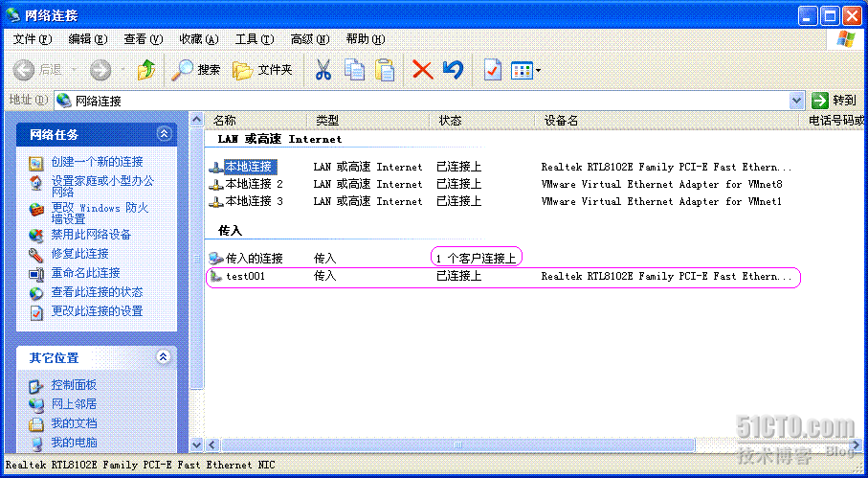The height and width of the screenshot is (478, 868).
Task: Click the Copy toolbar icon
Action: pyautogui.click(x=354, y=70)
